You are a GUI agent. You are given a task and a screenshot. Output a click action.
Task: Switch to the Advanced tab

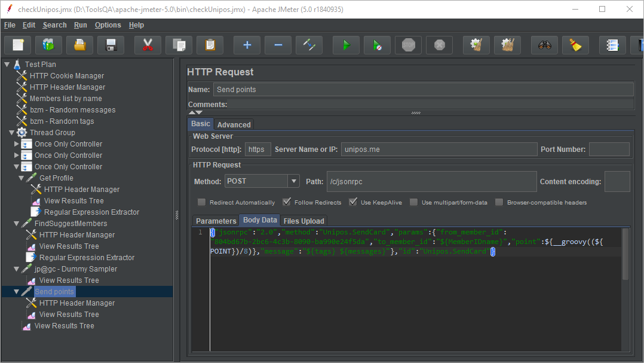click(x=234, y=124)
